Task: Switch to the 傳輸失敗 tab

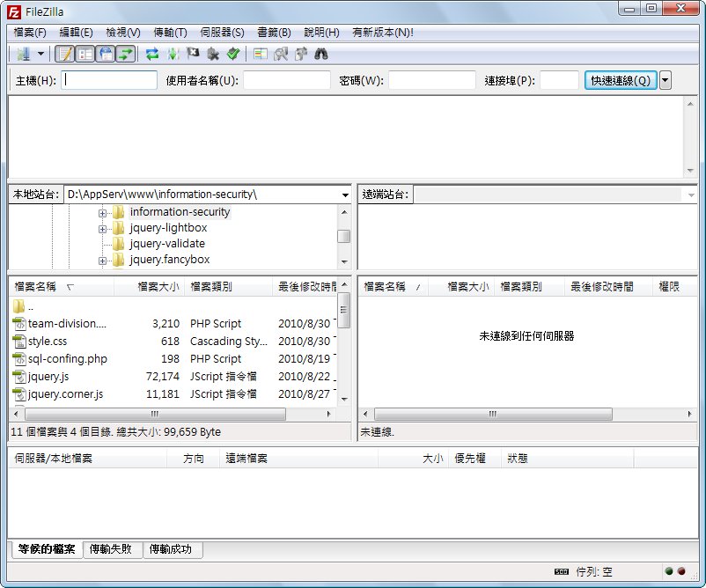Action: tap(113, 549)
